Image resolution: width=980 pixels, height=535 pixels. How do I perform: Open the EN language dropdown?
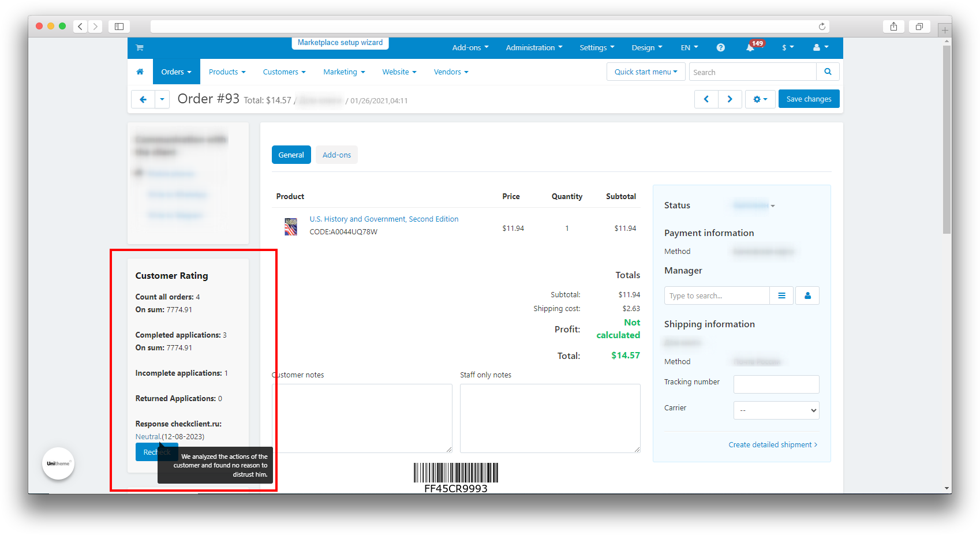tap(689, 48)
